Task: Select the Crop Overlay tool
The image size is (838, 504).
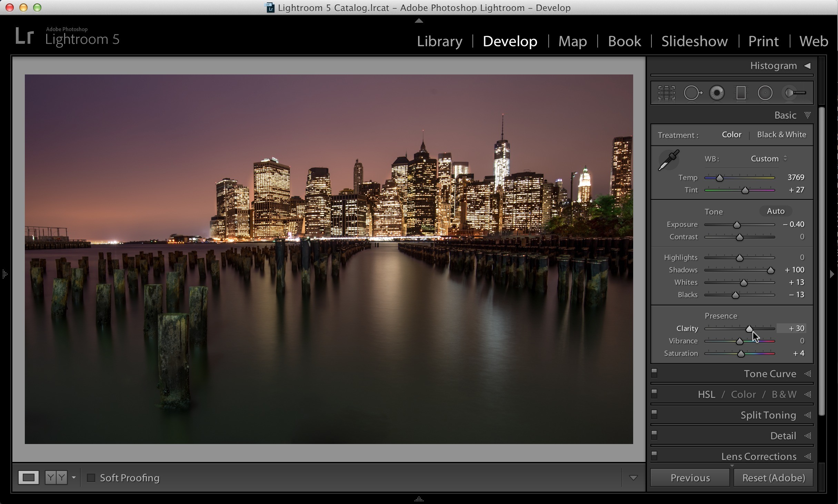Action: click(x=666, y=93)
